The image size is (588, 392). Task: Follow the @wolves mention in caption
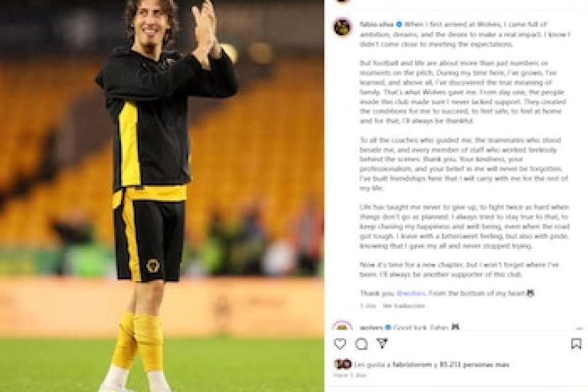[410, 293]
